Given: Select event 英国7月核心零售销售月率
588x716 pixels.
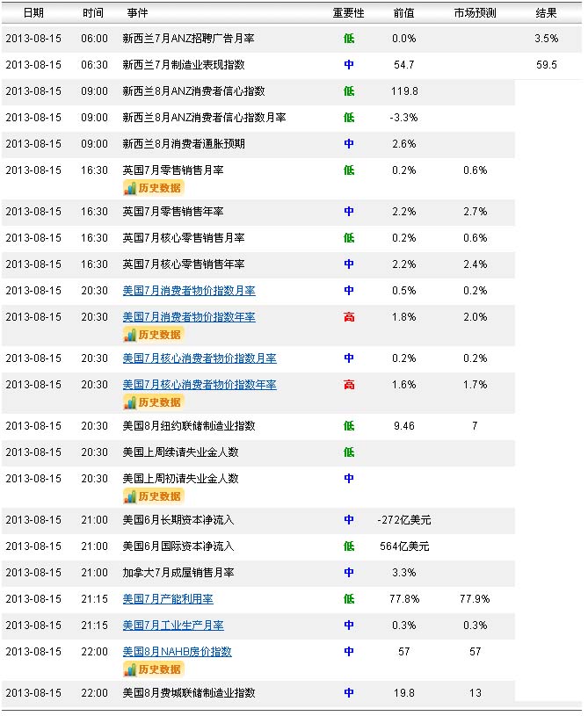Looking at the screenshot, I should (184, 238).
